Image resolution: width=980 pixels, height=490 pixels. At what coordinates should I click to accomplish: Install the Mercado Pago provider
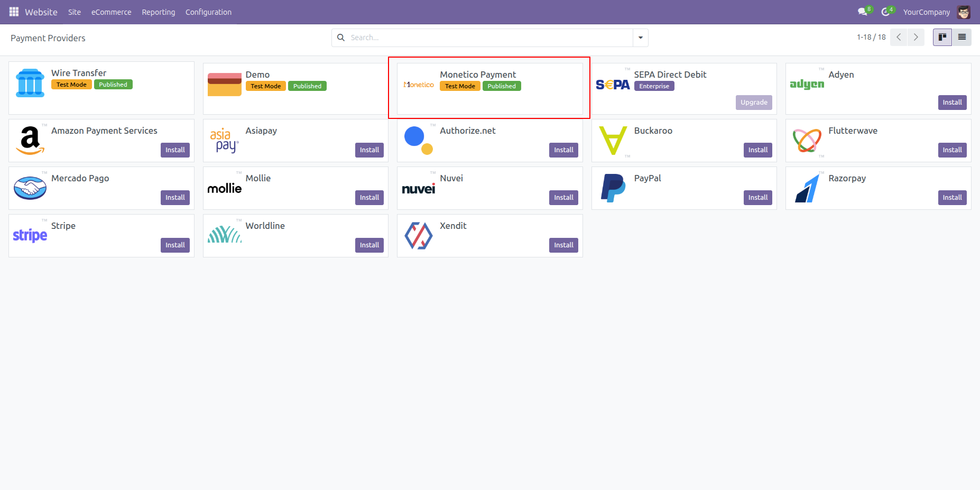pyautogui.click(x=175, y=198)
